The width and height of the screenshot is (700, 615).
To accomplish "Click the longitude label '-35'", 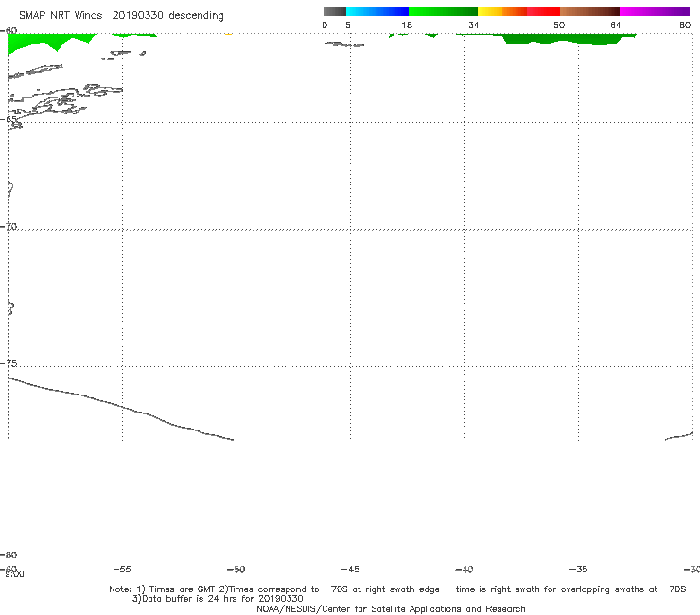I will pos(578,570).
